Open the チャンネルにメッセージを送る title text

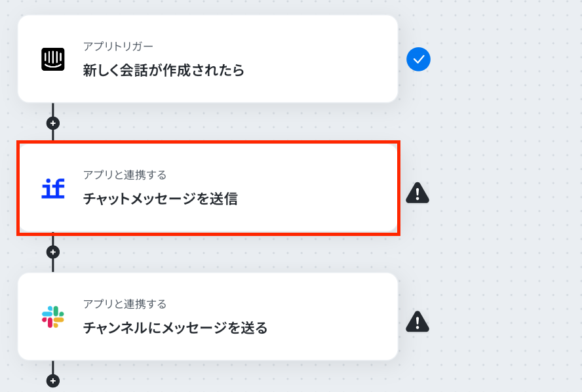coord(175,328)
